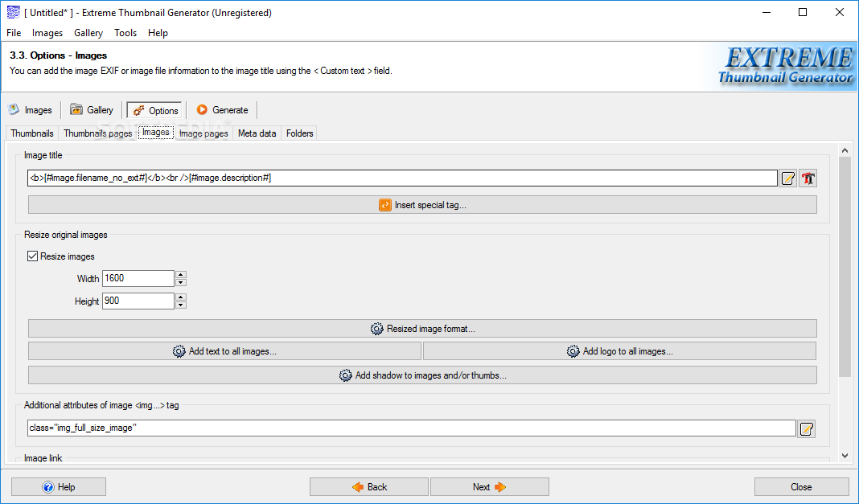The height and width of the screenshot is (504, 859).
Task: Switch to the Folders tab
Action: click(300, 133)
